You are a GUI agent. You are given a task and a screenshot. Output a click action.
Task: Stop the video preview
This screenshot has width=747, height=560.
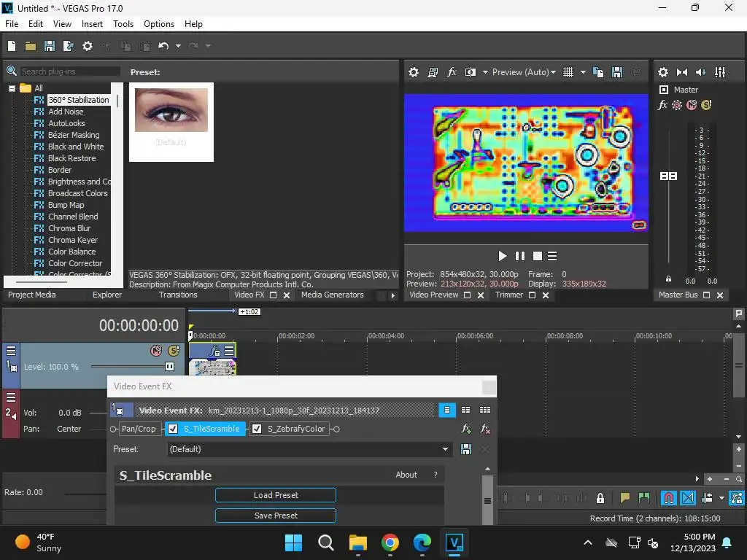tap(538, 256)
